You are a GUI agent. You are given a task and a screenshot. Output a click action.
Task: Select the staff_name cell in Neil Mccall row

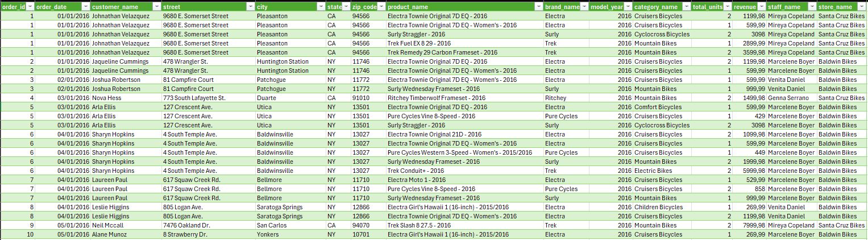[791, 225]
